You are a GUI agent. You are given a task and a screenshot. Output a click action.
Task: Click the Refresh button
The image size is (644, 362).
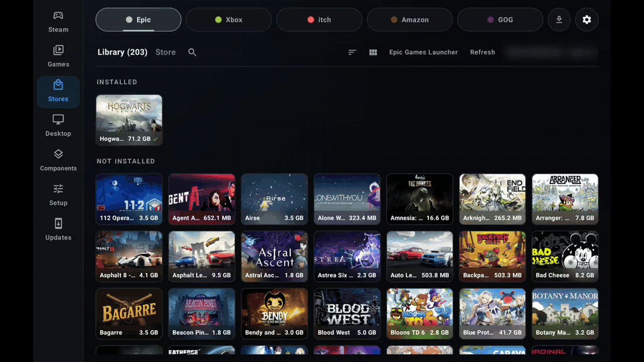tap(482, 52)
